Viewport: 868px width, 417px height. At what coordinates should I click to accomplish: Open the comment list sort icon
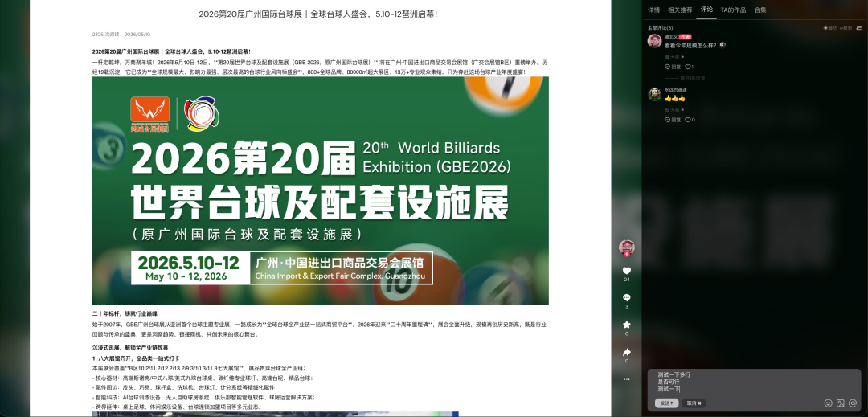[x=859, y=27]
